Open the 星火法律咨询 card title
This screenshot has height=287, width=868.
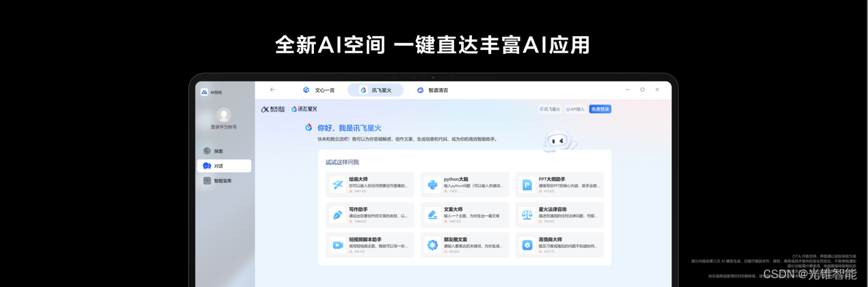[x=553, y=210]
